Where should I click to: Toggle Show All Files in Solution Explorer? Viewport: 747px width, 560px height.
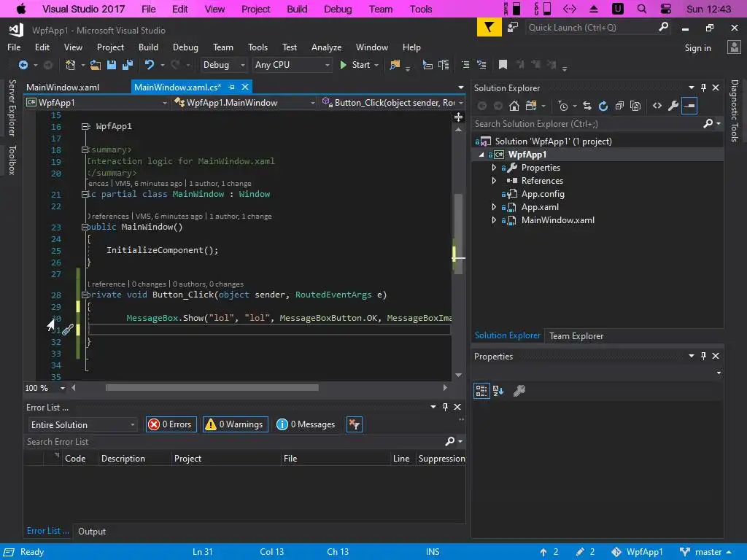click(x=635, y=106)
